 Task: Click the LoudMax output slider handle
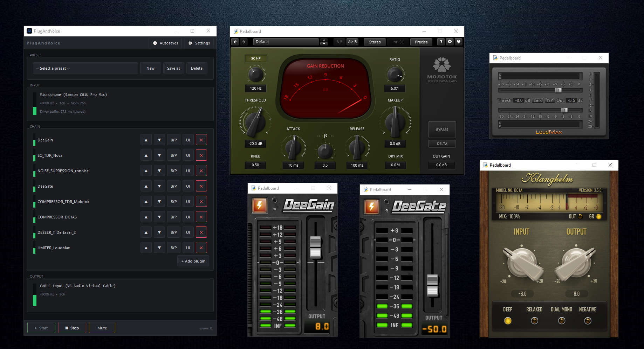(564, 110)
